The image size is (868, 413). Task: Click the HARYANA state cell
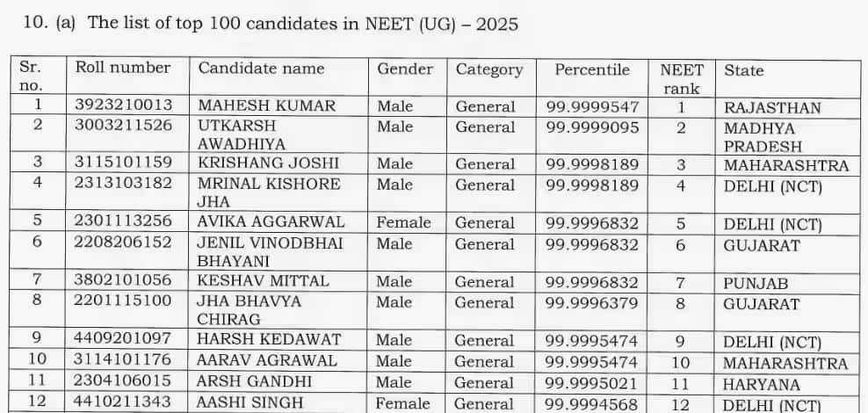[762, 384]
